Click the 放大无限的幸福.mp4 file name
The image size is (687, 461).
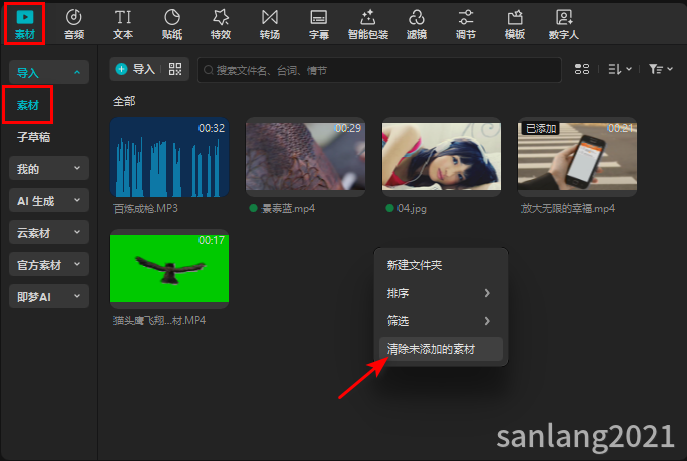pyautogui.click(x=568, y=209)
